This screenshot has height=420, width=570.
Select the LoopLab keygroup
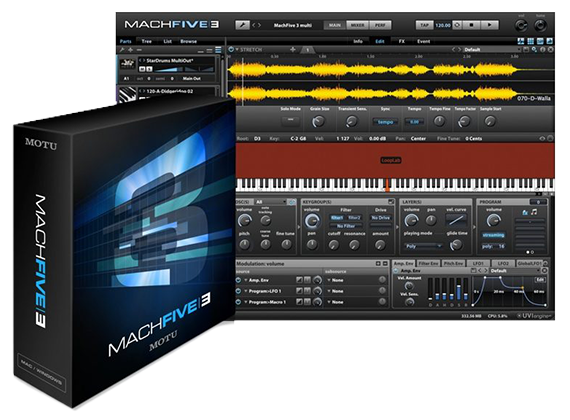[x=391, y=160]
